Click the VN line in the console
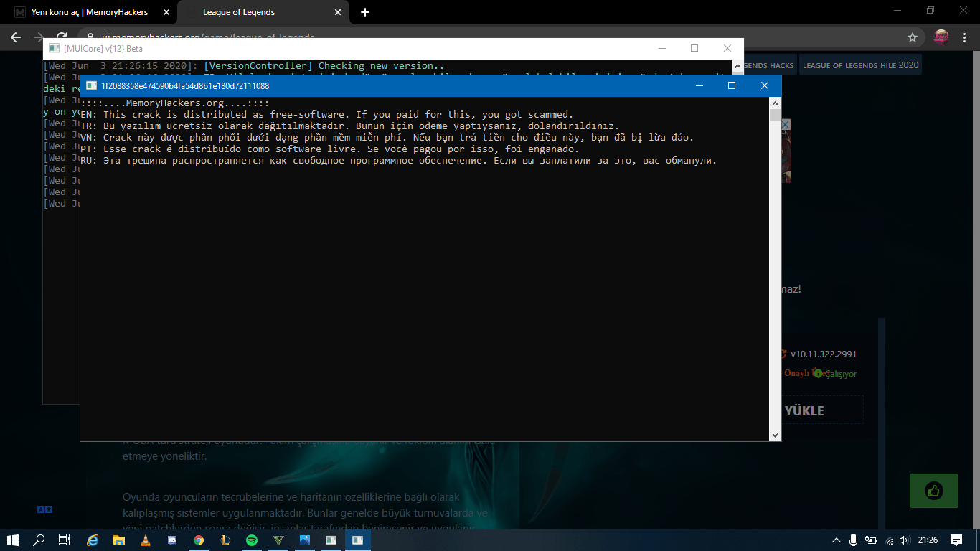980x551 pixels. click(x=387, y=137)
